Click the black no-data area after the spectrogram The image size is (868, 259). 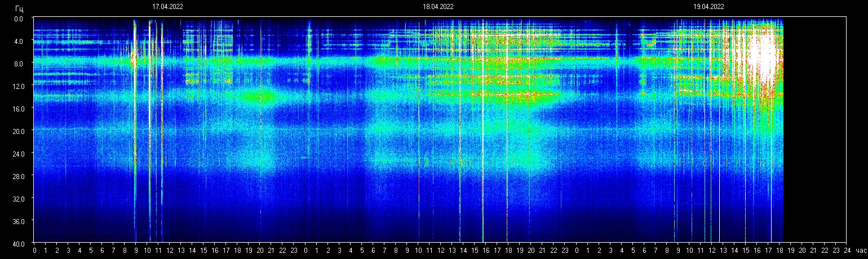coord(814,129)
